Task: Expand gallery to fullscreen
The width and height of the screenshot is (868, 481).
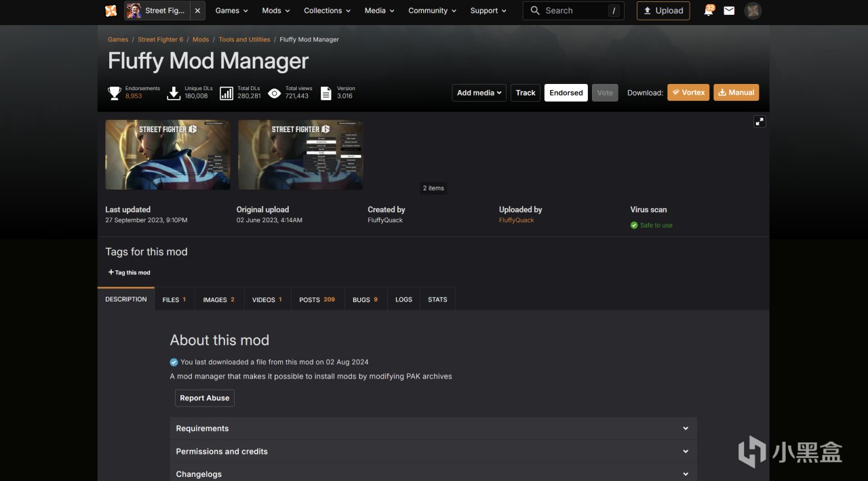Action: (x=759, y=121)
